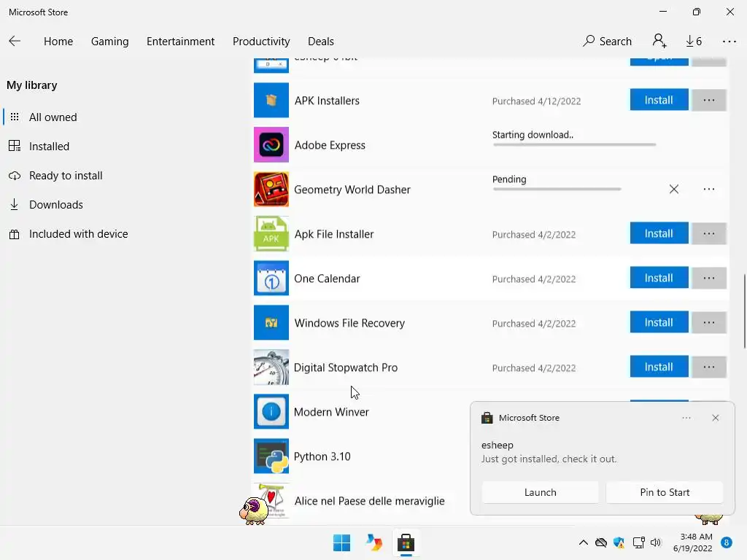Click the Alice nel Paese delle meraviglie entry

369,501
